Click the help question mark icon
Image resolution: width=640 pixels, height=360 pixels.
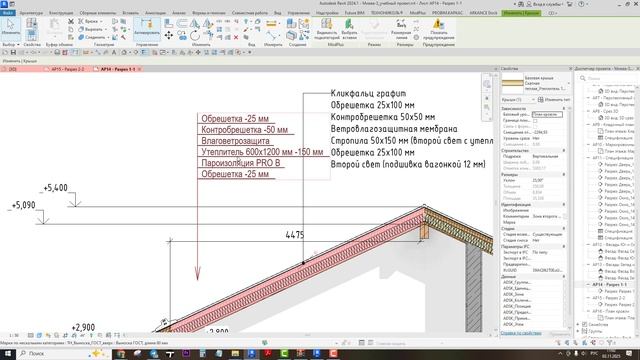point(581,4)
